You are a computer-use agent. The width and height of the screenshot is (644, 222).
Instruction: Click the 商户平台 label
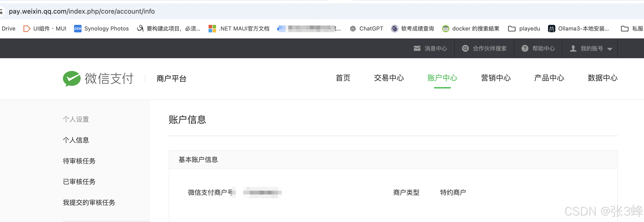pos(171,79)
